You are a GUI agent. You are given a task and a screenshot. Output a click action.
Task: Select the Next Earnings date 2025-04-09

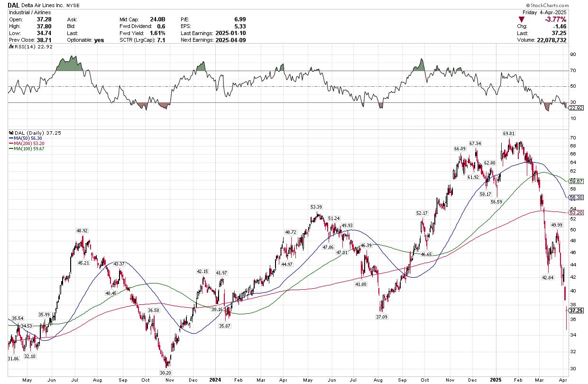coord(230,40)
